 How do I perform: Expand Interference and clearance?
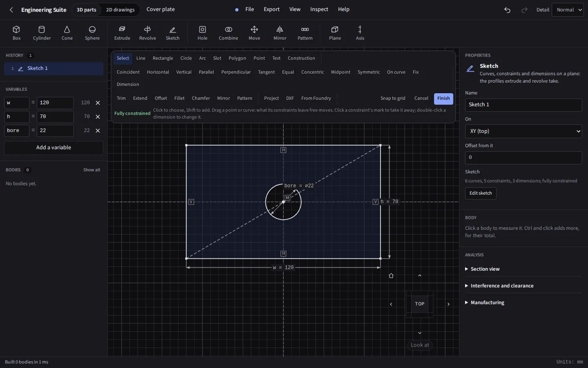pyautogui.click(x=523, y=286)
